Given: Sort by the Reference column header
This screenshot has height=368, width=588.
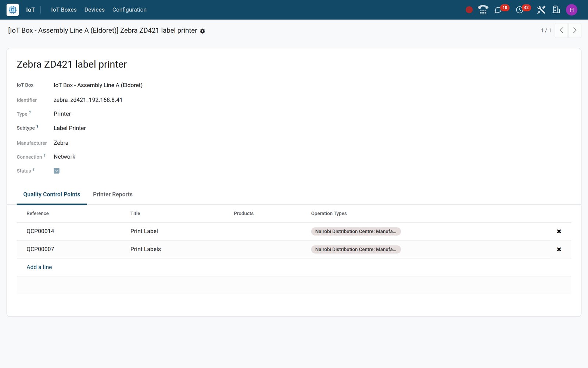Looking at the screenshot, I should click(x=37, y=213).
